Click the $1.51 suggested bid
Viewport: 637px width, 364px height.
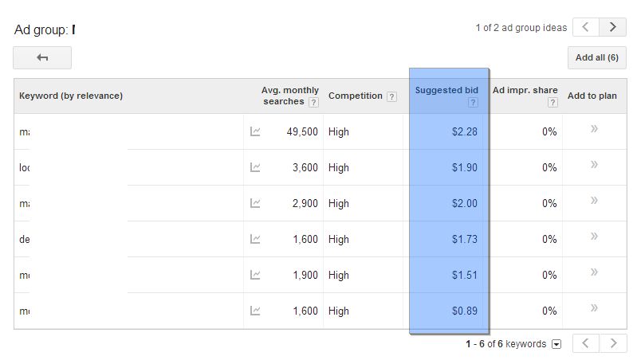coord(464,275)
